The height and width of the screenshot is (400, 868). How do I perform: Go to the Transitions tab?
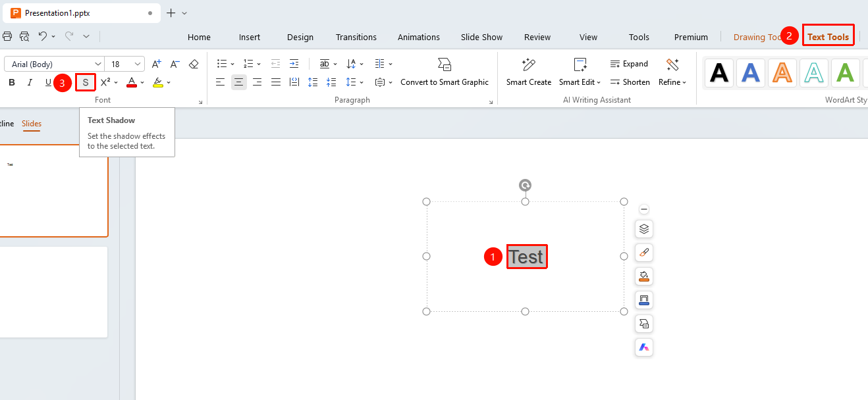[x=356, y=37]
